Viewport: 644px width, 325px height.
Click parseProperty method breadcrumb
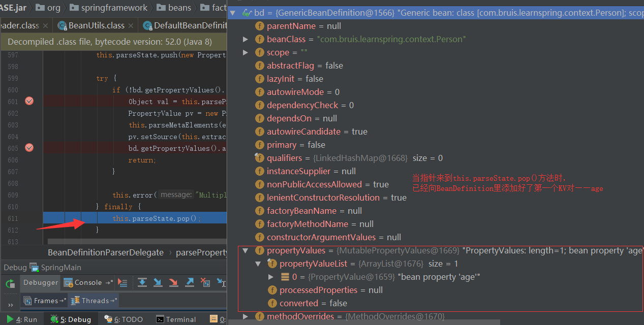click(x=201, y=252)
